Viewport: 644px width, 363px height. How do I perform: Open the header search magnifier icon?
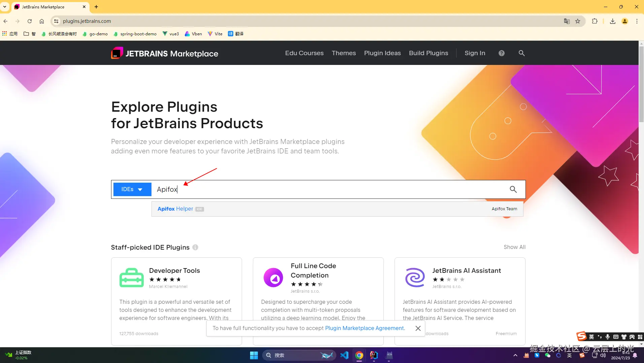coord(521,53)
